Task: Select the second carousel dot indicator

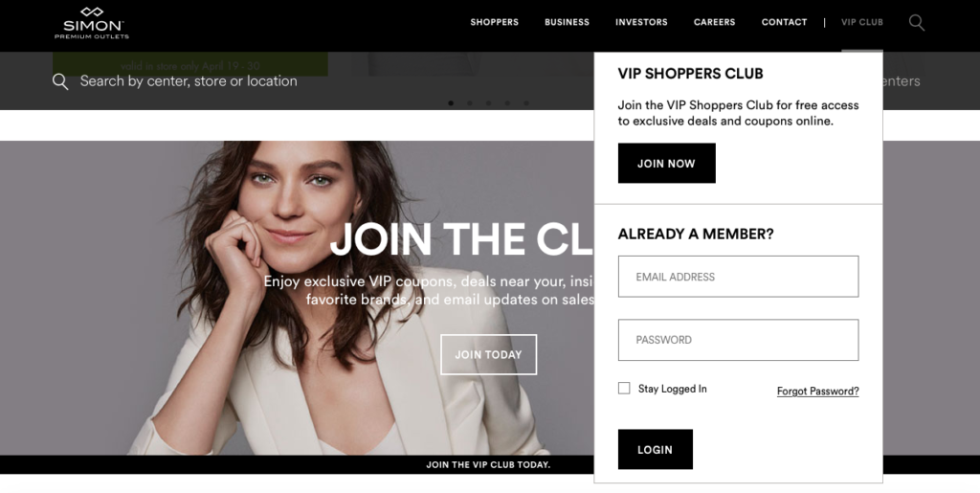Action: pos(469,103)
